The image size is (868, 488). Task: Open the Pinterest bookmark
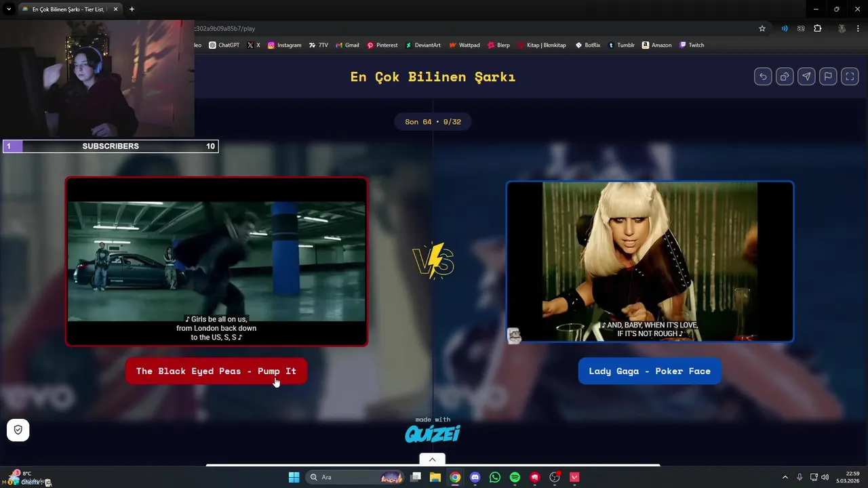pyautogui.click(x=382, y=45)
